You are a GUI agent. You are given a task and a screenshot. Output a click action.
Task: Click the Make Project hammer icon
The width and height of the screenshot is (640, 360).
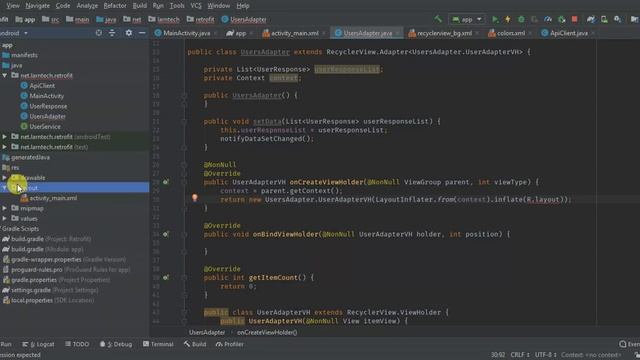click(x=438, y=19)
